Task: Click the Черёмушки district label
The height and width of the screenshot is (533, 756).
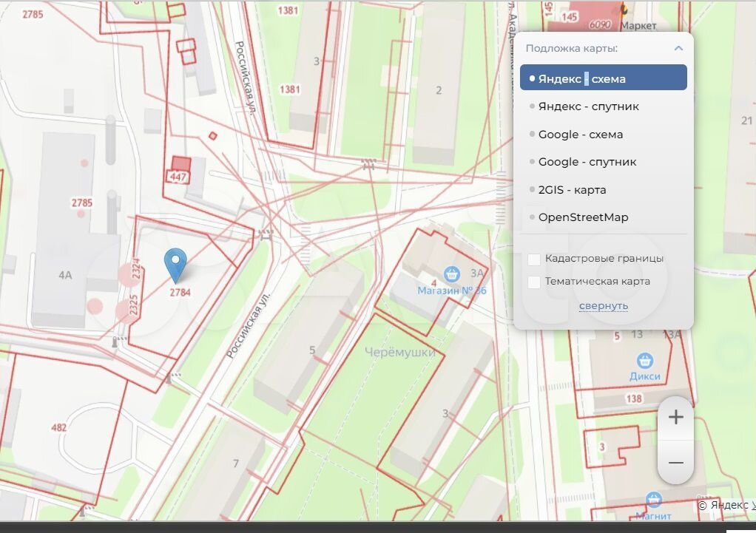Action: tap(399, 353)
